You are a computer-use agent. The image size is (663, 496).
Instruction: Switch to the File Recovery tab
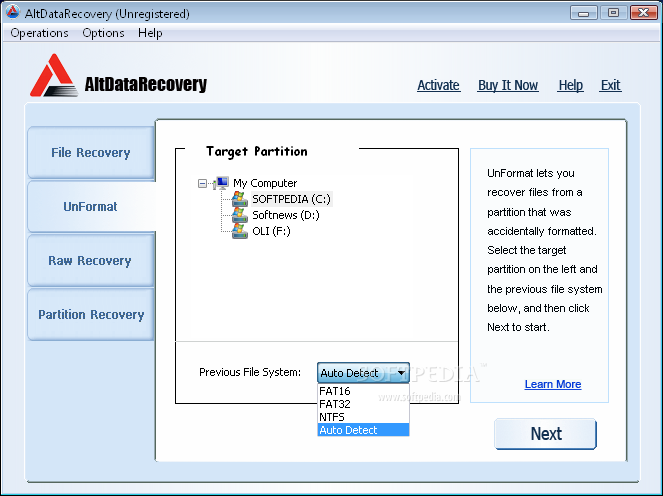tap(91, 153)
